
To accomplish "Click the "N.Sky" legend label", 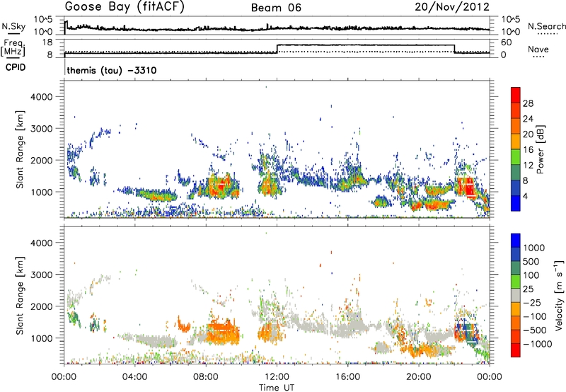I will 13,26.
